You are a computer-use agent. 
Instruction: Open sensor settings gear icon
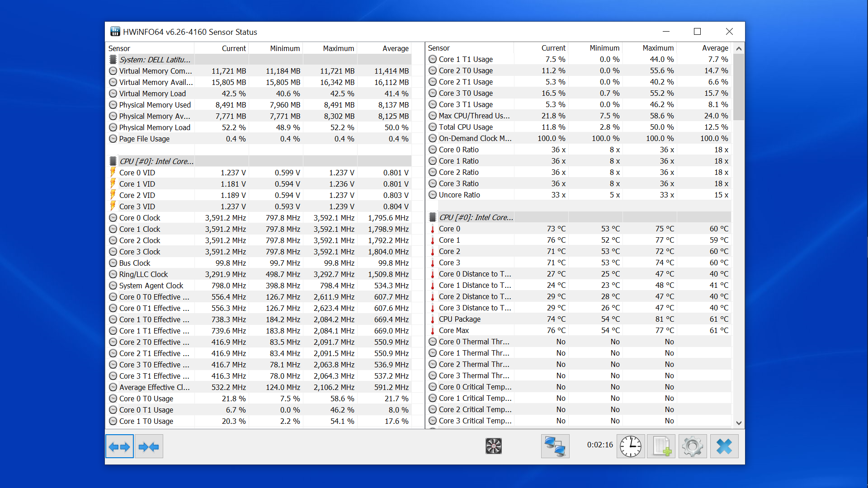click(x=692, y=446)
